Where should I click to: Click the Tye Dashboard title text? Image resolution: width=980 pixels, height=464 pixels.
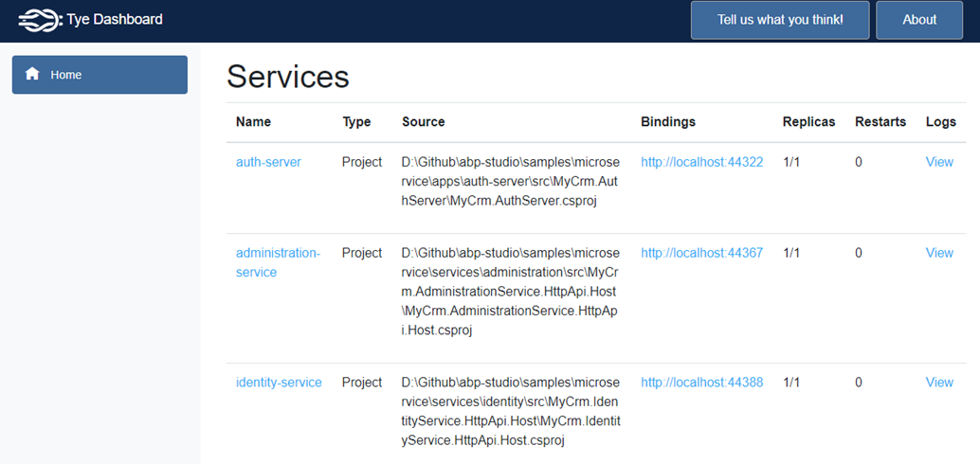[x=115, y=19]
